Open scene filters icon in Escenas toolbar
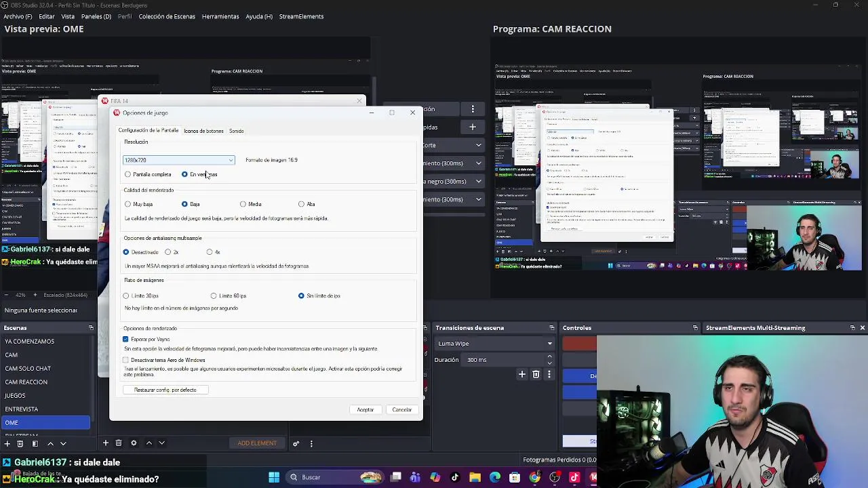The width and height of the screenshot is (868, 488). (x=35, y=443)
